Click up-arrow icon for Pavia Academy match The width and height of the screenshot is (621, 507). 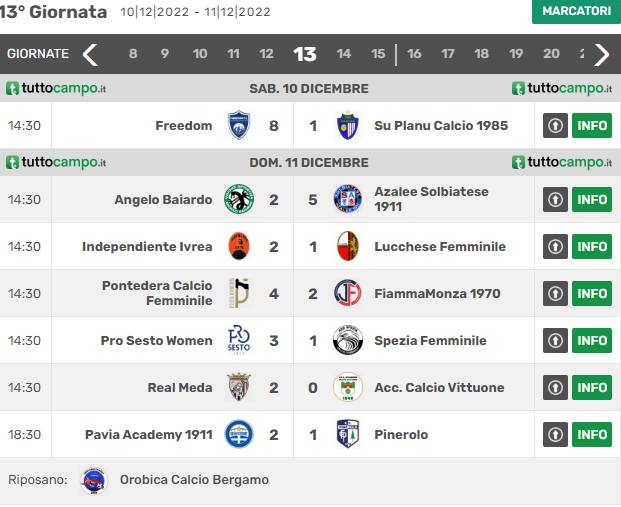[555, 435]
